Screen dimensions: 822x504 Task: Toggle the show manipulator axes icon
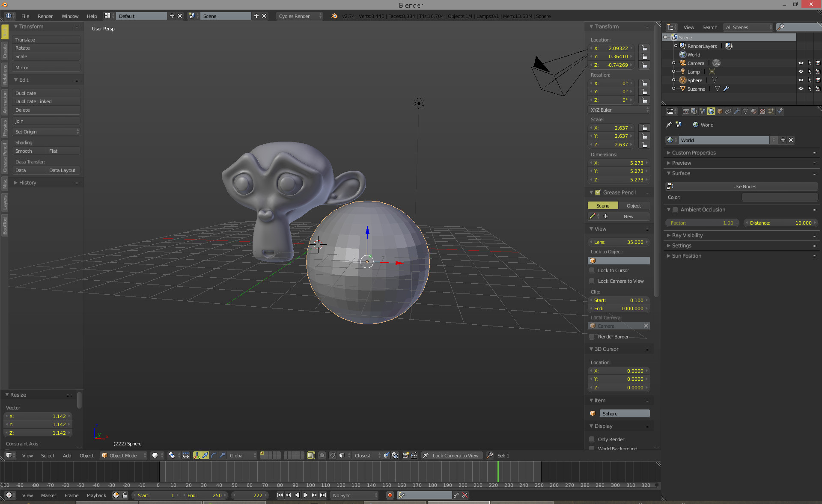click(x=197, y=455)
